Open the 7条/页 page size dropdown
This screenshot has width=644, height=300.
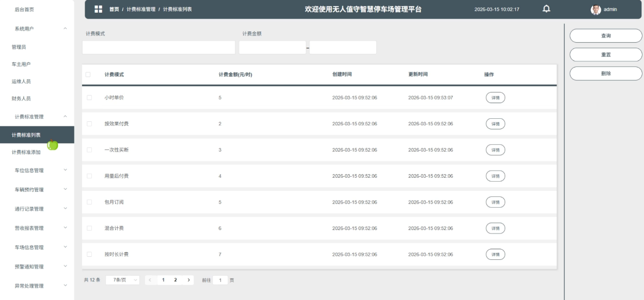123,280
